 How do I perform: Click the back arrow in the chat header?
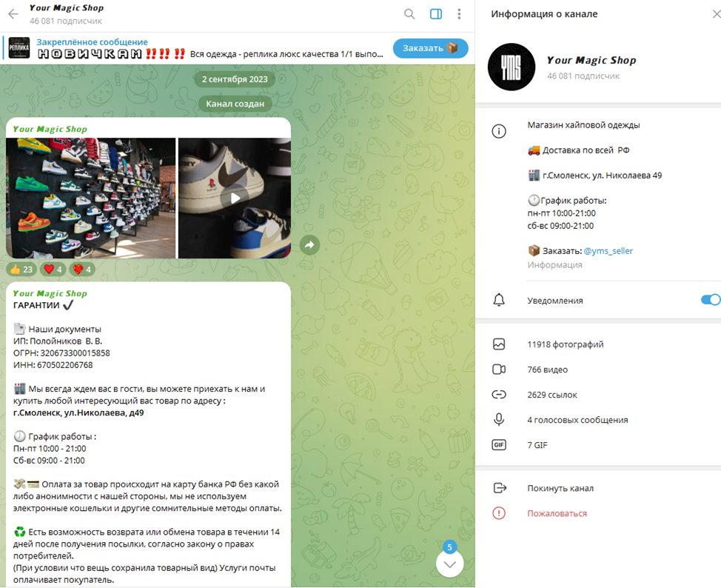pos(13,14)
